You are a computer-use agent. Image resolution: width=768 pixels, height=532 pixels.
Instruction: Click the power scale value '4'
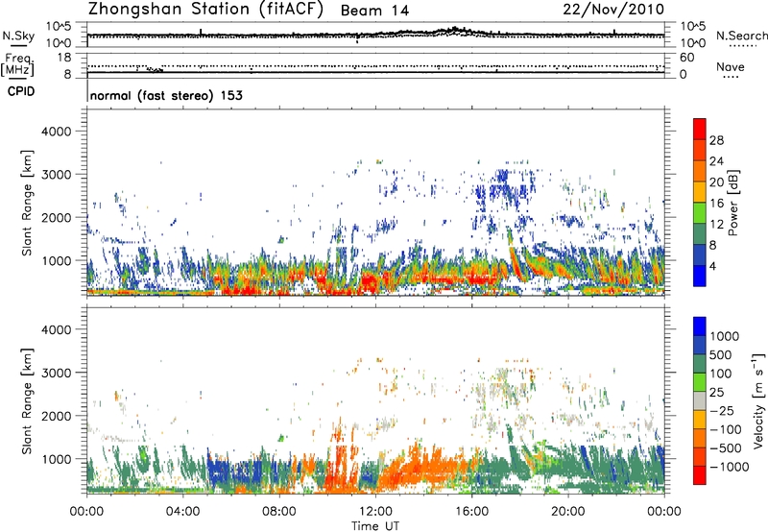click(712, 266)
